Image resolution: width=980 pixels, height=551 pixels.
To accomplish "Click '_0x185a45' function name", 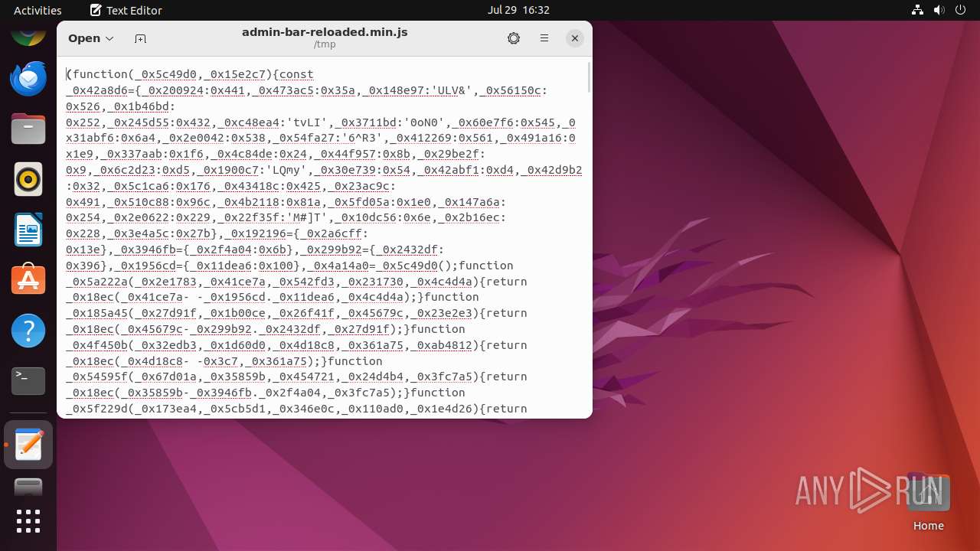I will point(96,313).
